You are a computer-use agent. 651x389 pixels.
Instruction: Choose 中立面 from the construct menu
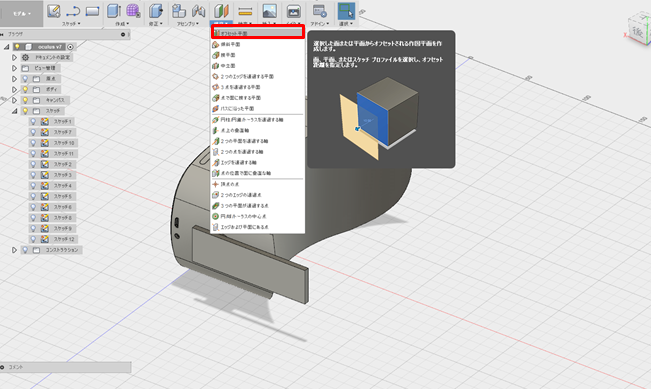click(257, 66)
